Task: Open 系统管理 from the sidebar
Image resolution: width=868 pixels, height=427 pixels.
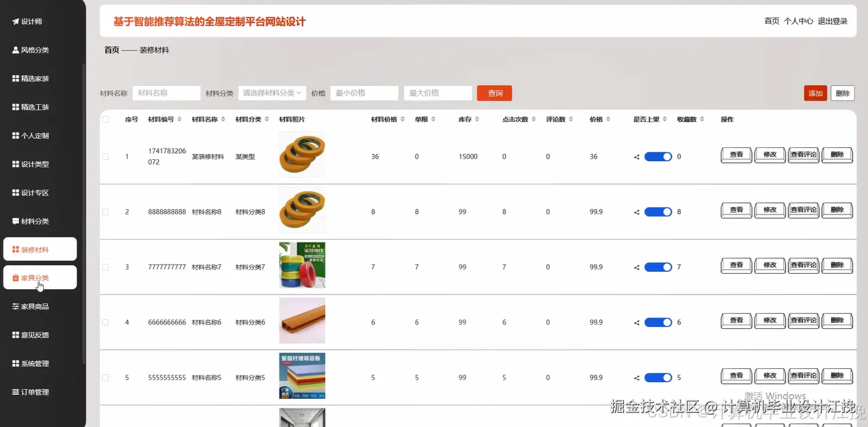Action: 33,363
